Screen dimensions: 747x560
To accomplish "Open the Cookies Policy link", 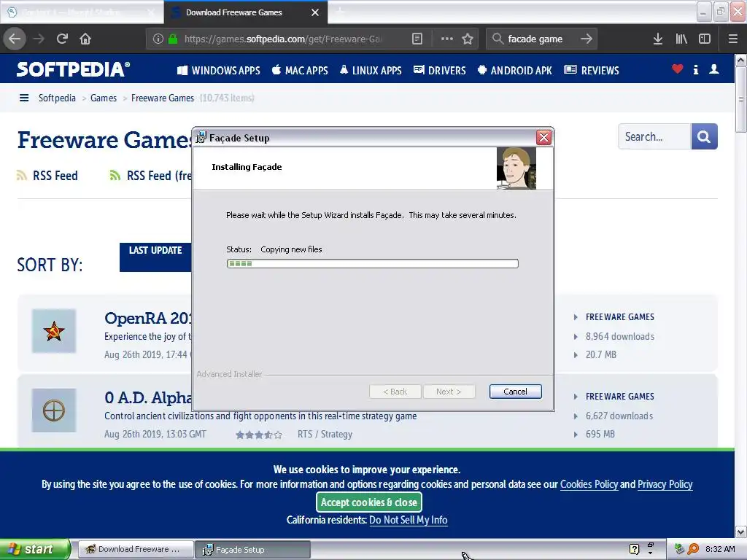I will click(589, 484).
